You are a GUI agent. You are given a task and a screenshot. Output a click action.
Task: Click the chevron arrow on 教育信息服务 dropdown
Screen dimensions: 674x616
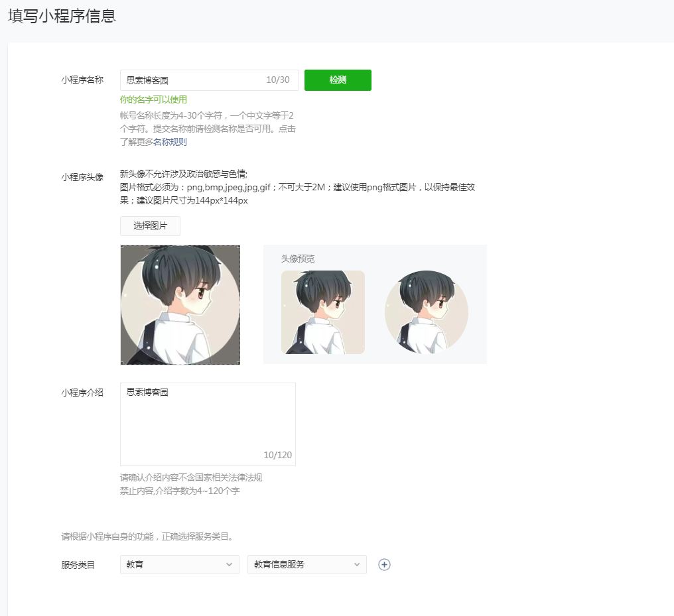[357, 564]
